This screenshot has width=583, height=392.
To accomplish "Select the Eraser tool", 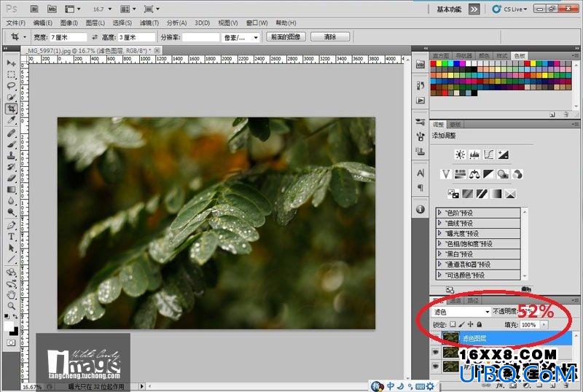I will click(x=11, y=178).
